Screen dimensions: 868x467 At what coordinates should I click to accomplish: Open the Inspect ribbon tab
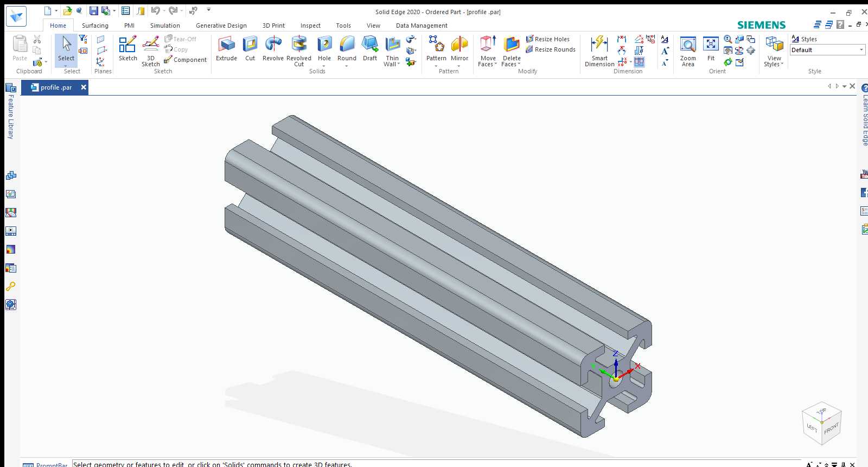pos(310,26)
